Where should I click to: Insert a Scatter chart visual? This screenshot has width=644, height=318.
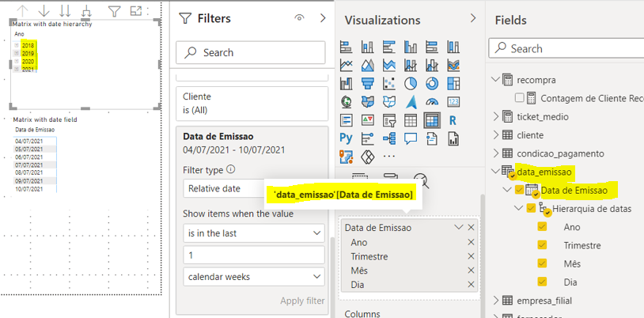(x=389, y=83)
